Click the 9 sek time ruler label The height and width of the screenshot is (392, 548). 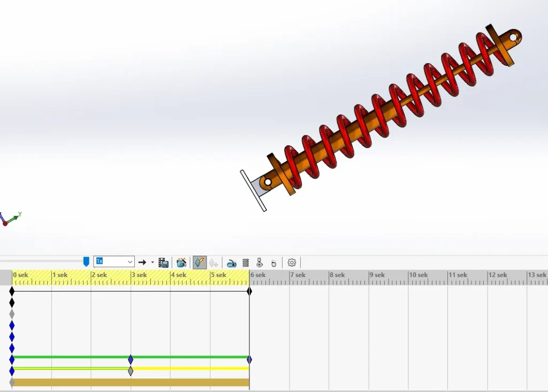(377, 275)
